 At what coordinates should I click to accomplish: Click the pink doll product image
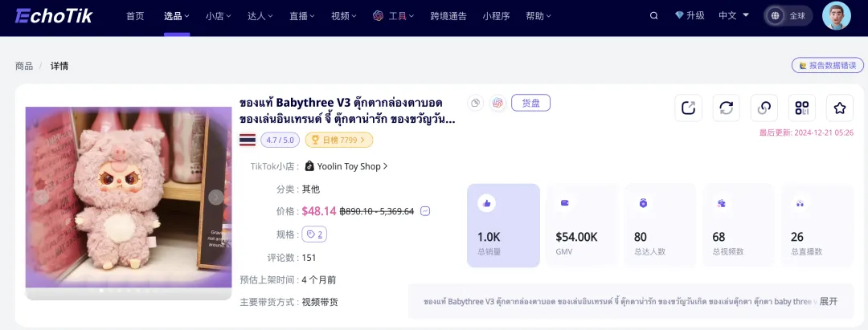(x=129, y=198)
